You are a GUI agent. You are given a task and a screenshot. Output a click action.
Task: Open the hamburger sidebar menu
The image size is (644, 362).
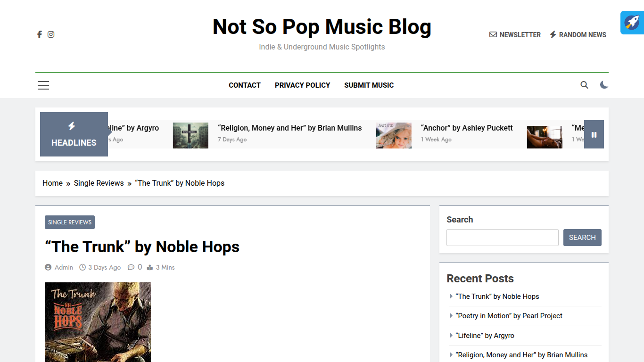(43, 85)
